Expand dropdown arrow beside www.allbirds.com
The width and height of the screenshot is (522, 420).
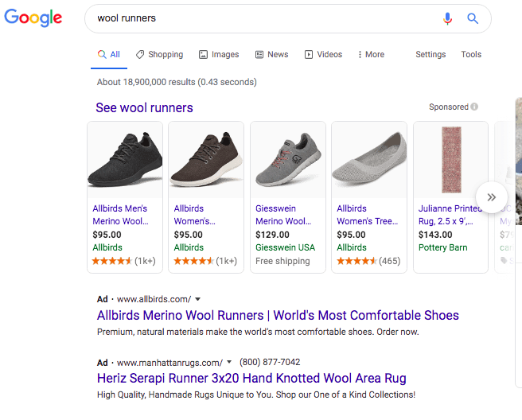[198, 299]
